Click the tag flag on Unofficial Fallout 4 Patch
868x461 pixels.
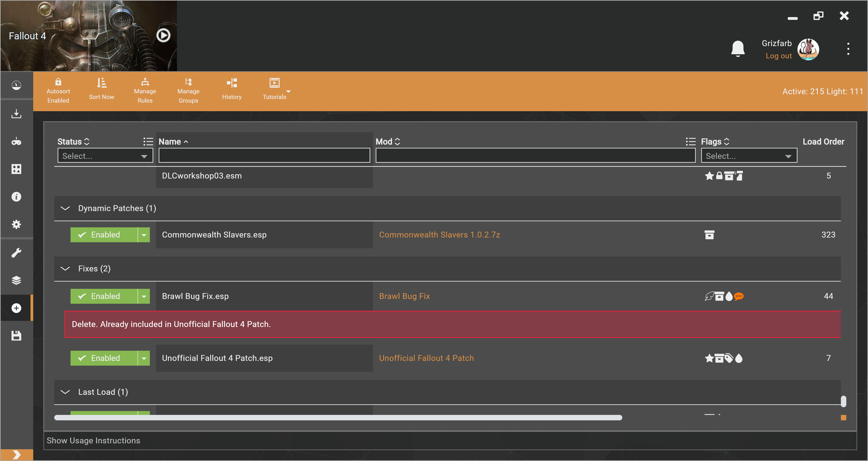pos(729,358)
